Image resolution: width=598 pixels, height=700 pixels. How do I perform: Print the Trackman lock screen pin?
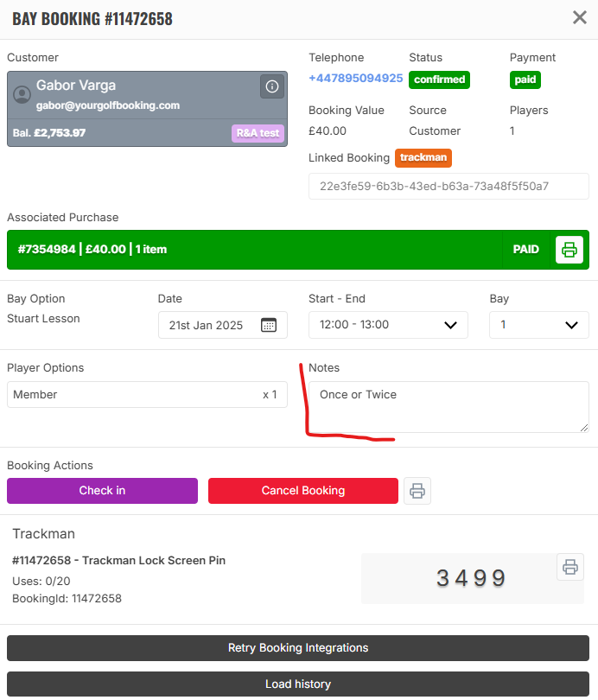click(x=570, y=567)
